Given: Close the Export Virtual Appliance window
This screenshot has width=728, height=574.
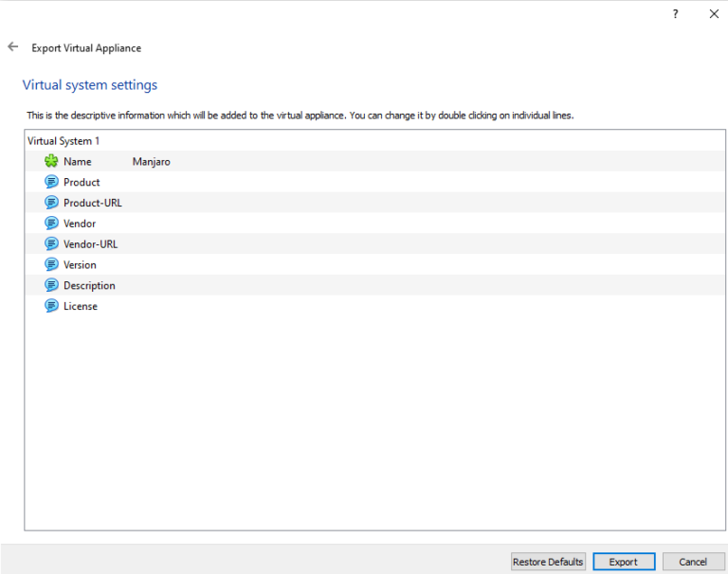Looking at the screenshot, I should pyautogui.click(x=714, y=14).
